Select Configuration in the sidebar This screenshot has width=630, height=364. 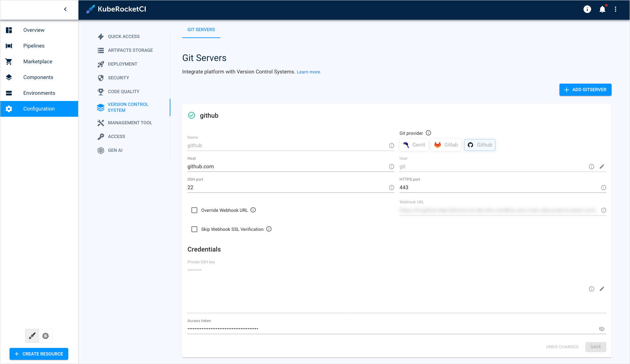click(39, 109)
